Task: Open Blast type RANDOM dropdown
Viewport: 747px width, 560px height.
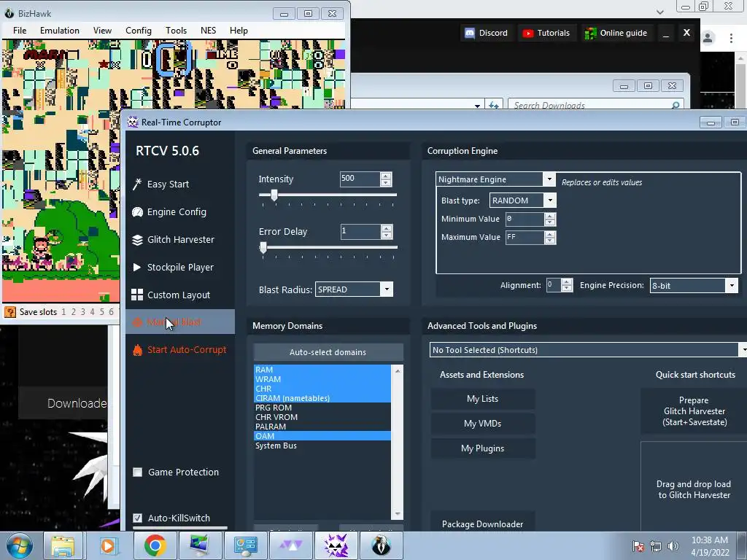Action: [550, 200]
